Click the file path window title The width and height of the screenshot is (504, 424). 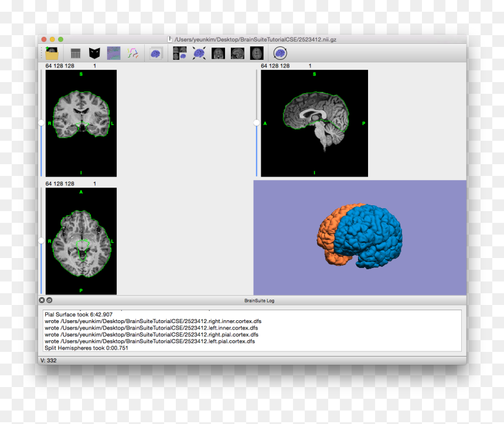point(255,39)
